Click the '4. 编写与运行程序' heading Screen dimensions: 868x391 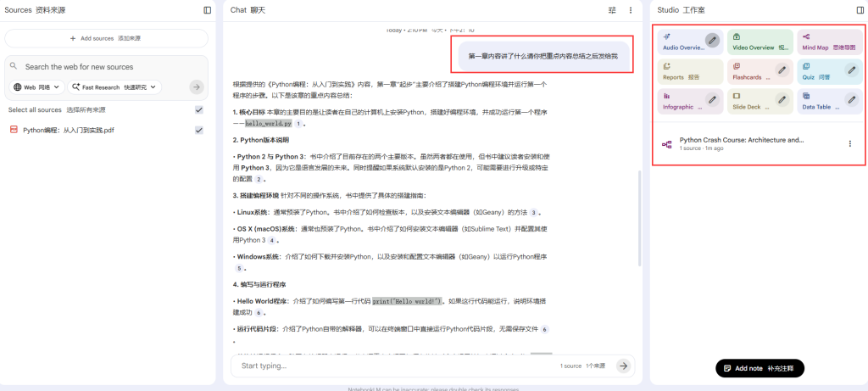tap(259, 285)
